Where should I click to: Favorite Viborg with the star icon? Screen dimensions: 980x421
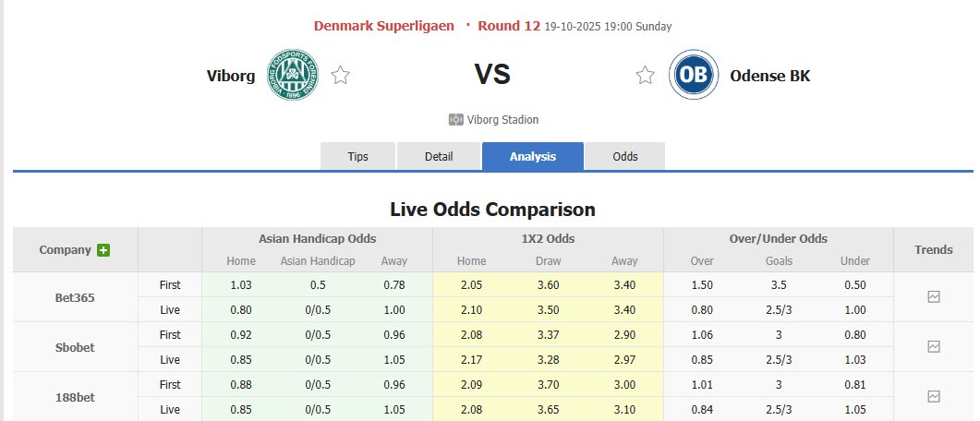[341, 76]
